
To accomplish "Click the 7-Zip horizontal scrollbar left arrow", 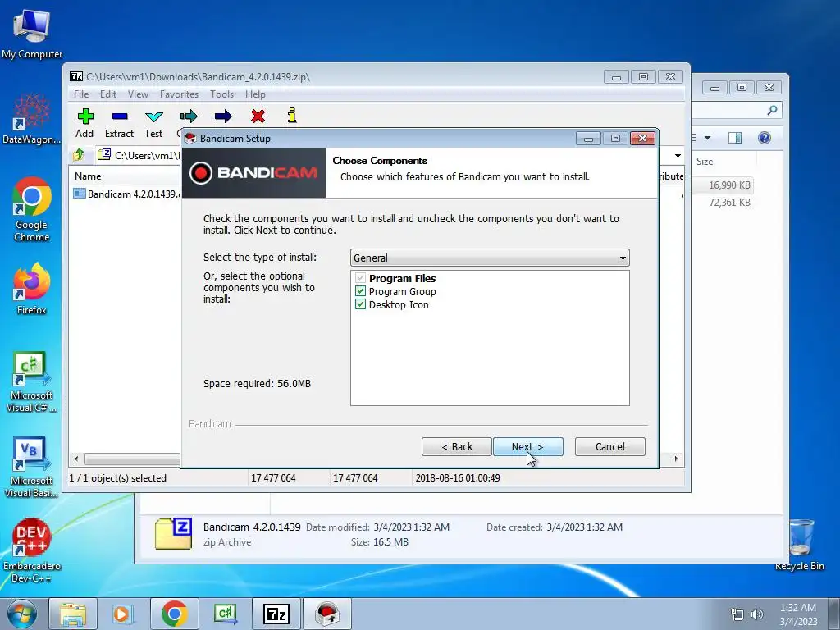I will point(76,459).
